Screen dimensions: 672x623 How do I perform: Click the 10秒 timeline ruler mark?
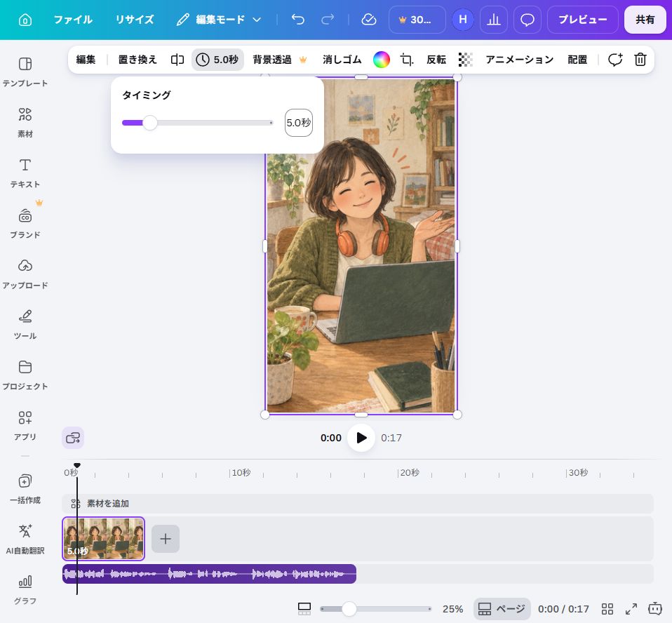point(241,472)
